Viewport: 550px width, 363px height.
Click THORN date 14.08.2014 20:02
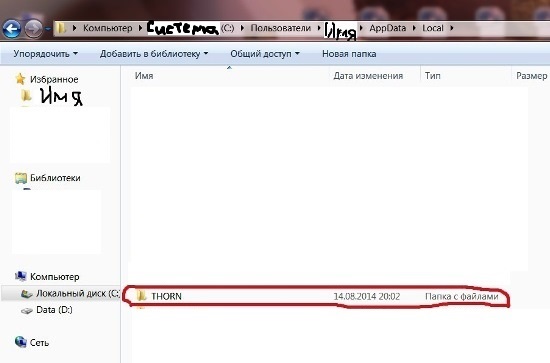click(367, 296)
